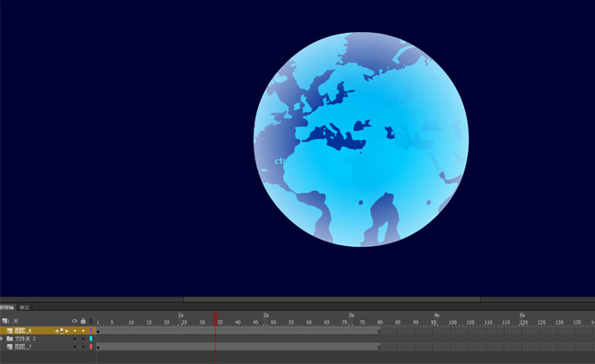
Task: Click the lock icon in the layer header
Action: (83, 321)
